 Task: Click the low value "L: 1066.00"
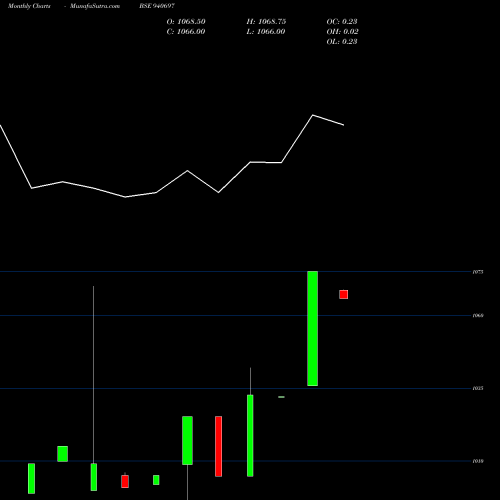(x=266, y=32)
